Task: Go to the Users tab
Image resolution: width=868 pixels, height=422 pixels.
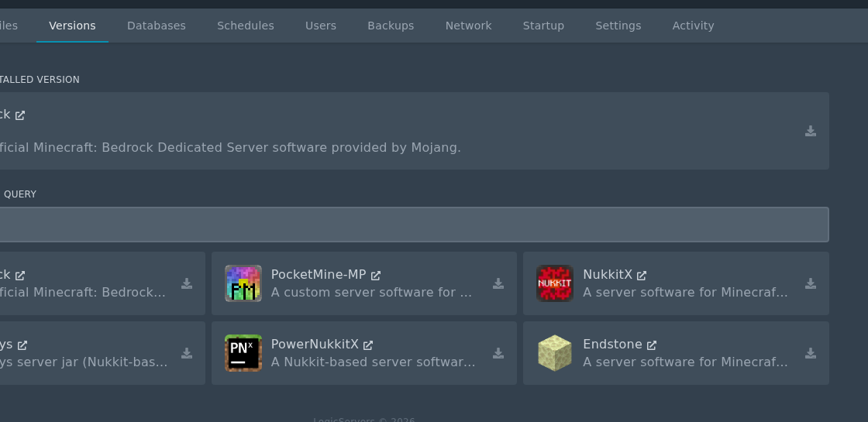Action: click(321, 26)
